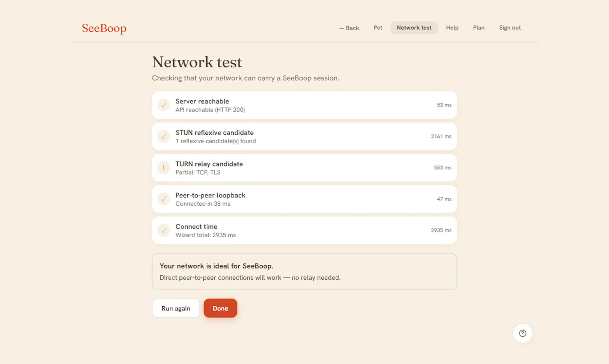609x364 pixels.
Task: Click the '553 ms' value
Action: [x=442, y=168]
